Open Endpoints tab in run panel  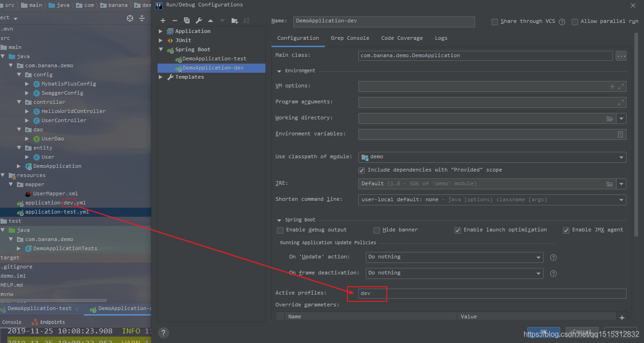click(49, 322)
